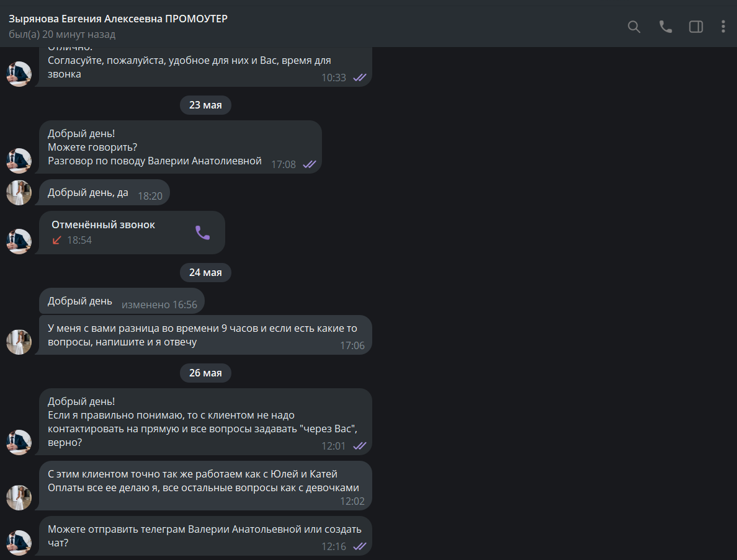This screenshot has width=737, height=560.
Task: Open sender avatar next to 17:08 message
Action: 19,161
